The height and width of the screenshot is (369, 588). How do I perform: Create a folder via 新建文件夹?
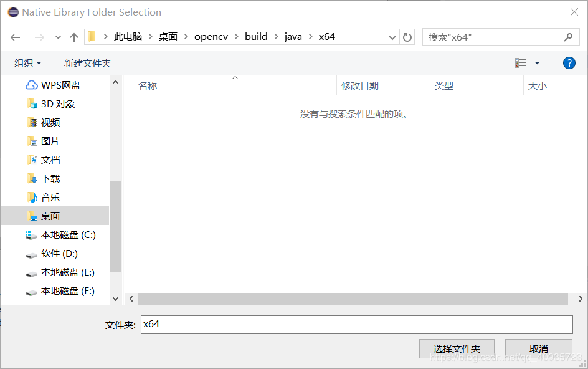[87, 62]
